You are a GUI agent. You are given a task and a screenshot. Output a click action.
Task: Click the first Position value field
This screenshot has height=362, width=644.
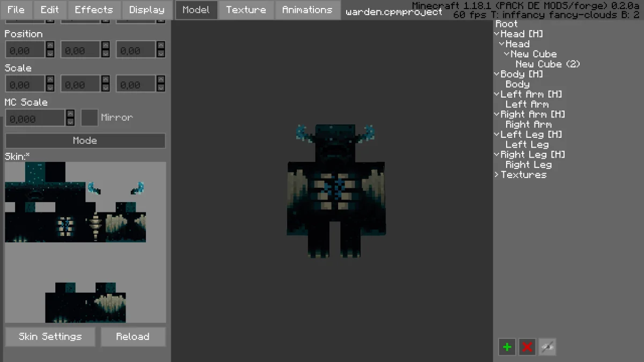[25, 50]
